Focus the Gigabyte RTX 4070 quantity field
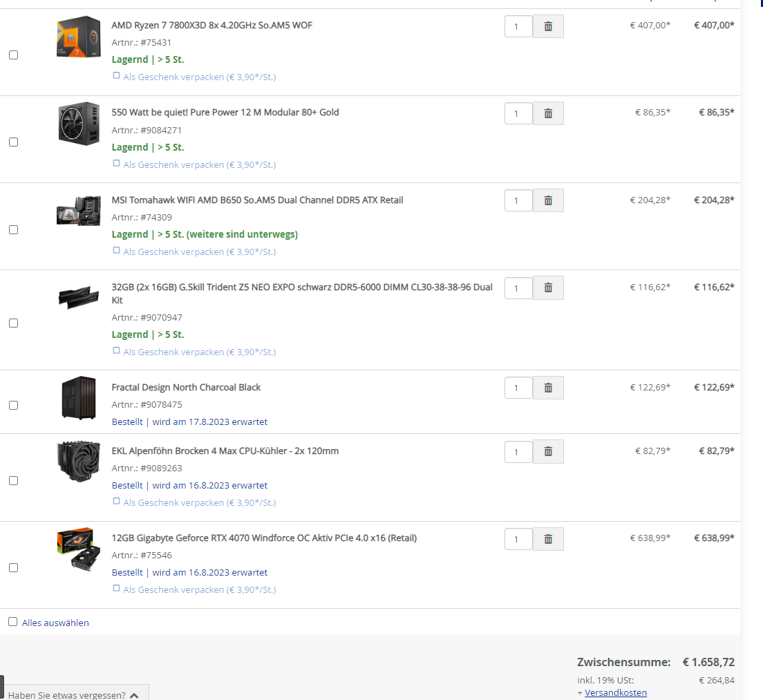Screen dimensions: 763x700 click(518, 539)
